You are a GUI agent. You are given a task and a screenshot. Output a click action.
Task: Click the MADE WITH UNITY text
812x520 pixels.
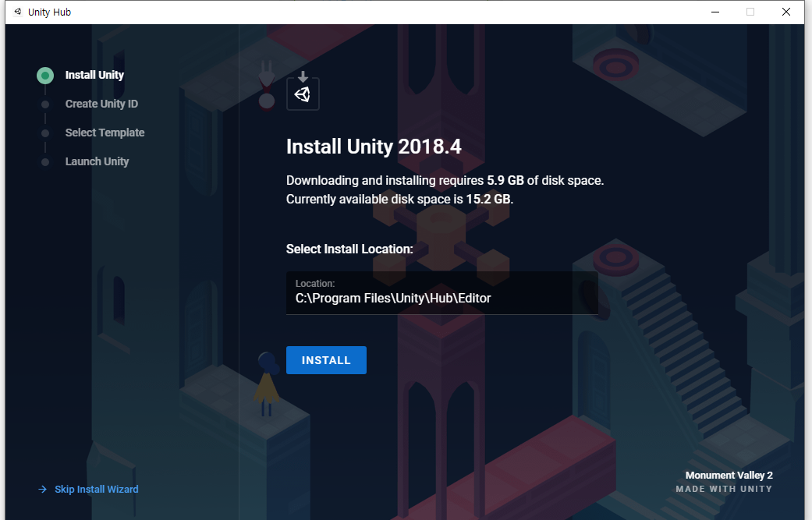pos(723,489)
